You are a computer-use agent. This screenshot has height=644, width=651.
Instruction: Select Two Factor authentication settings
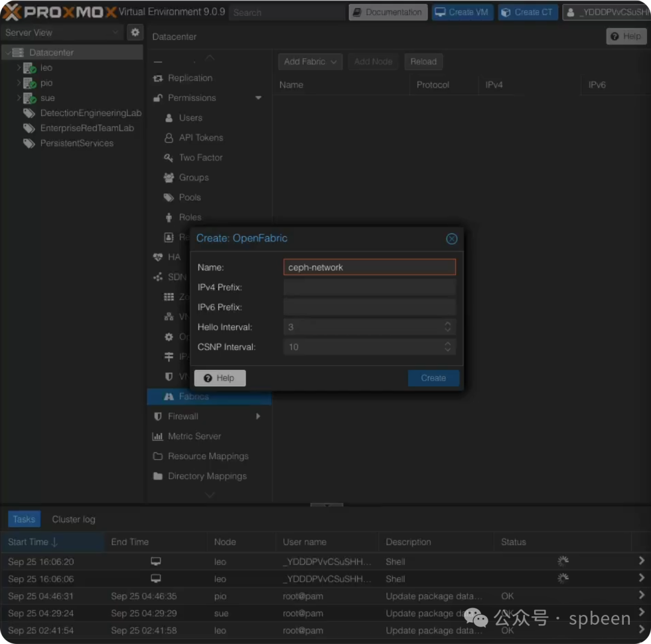coord(199,157)
